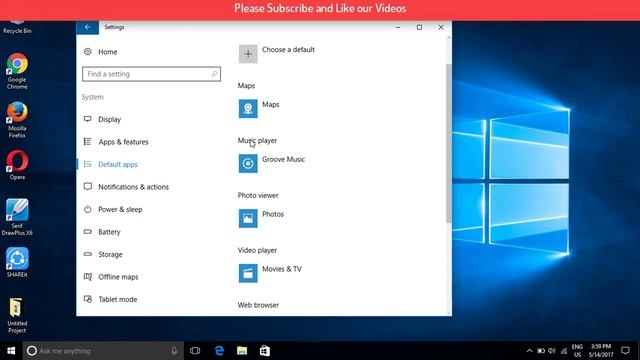The width and height of the screenshot is (640, 360).
Task: Click the Maps app icon tile
Action: [248, 109]
